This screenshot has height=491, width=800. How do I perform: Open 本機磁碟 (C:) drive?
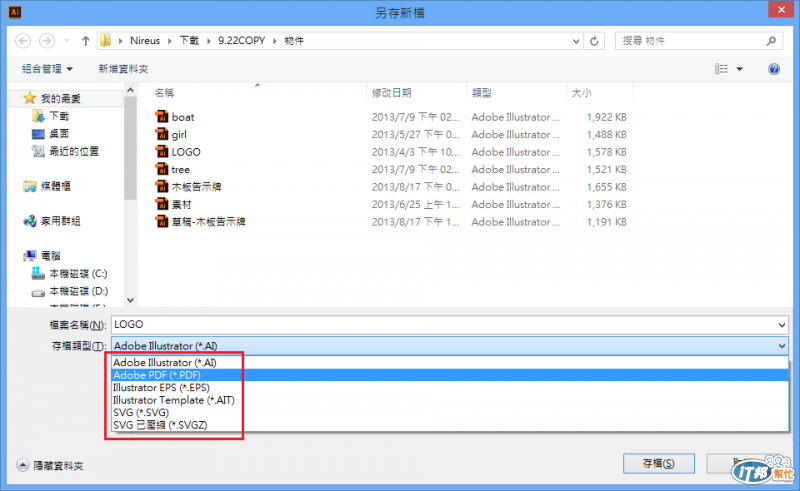coord(78,274)
